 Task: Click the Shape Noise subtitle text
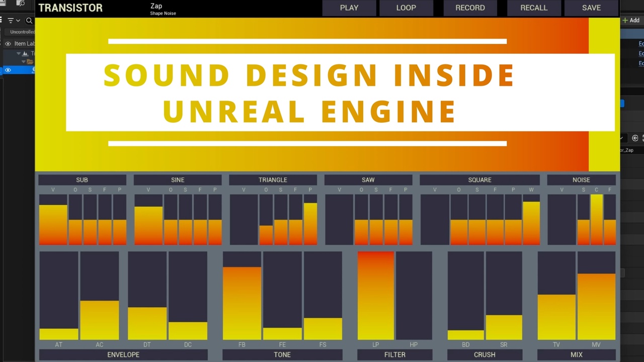(163, 14)
